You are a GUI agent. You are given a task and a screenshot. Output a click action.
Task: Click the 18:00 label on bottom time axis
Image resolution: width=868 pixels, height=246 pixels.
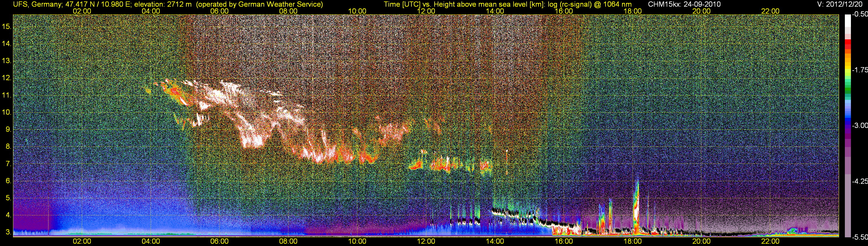632,241
